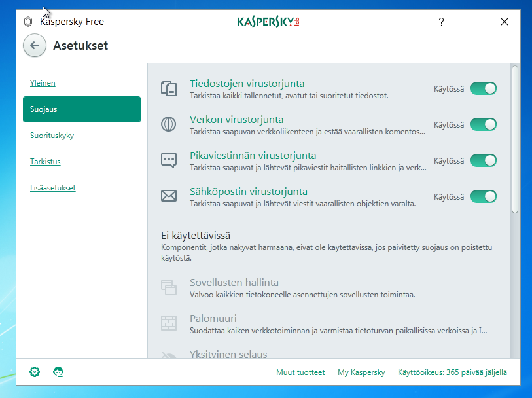
Task: Click Käytössä label beside Tiedostojen virustorjunta
Action: pos(448,89)
